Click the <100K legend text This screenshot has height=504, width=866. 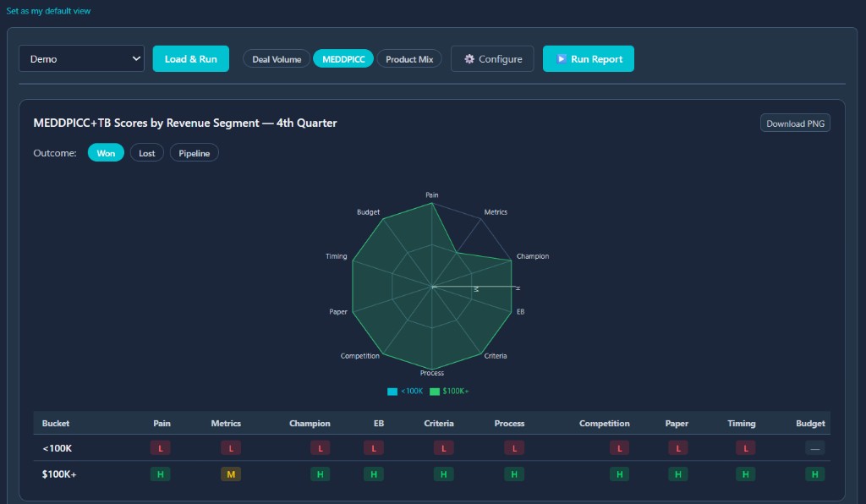coord(412,392)
